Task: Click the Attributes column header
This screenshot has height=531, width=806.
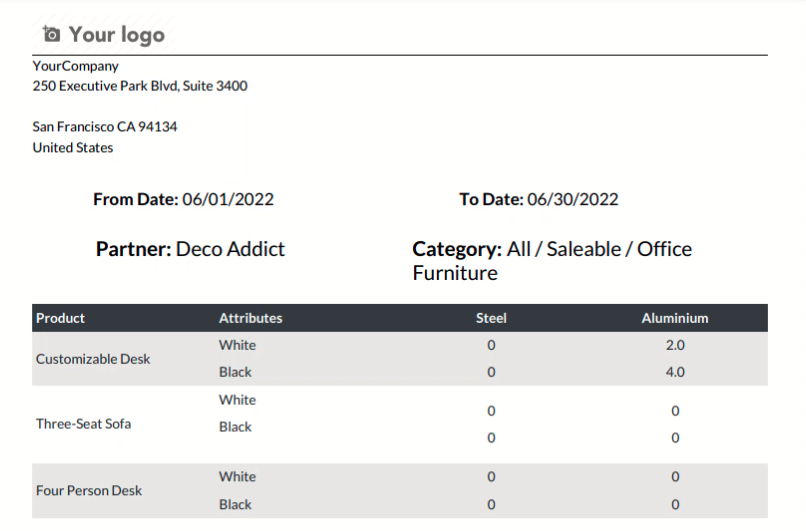Action: coord(250,318)
